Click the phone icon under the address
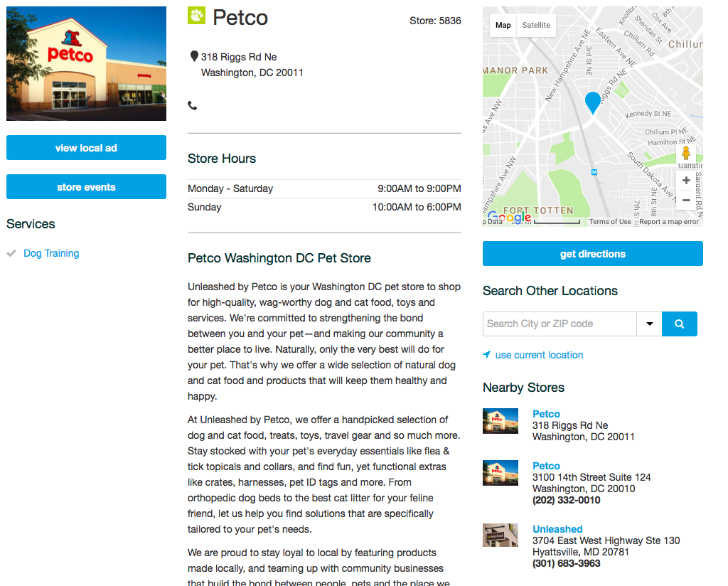The height and width of the screenshot is (586, 728). click(x=192, y=106)
